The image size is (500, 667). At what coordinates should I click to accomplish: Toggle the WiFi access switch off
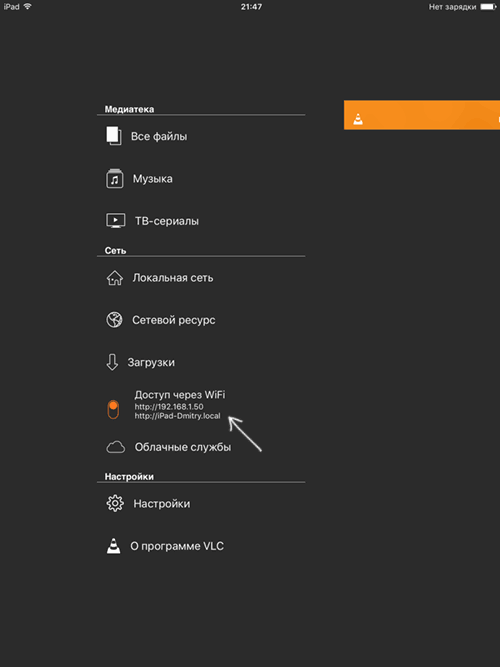click(113, 409)
